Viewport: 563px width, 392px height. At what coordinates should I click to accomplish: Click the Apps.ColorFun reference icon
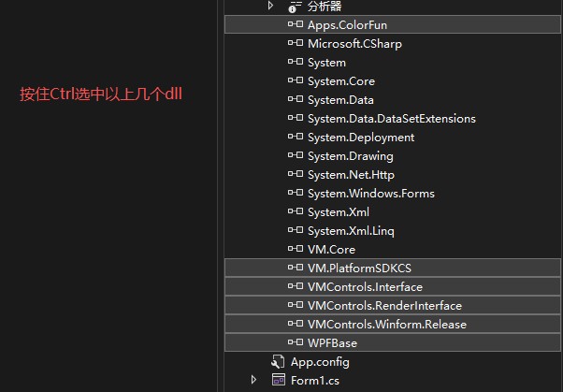point(295,25)
